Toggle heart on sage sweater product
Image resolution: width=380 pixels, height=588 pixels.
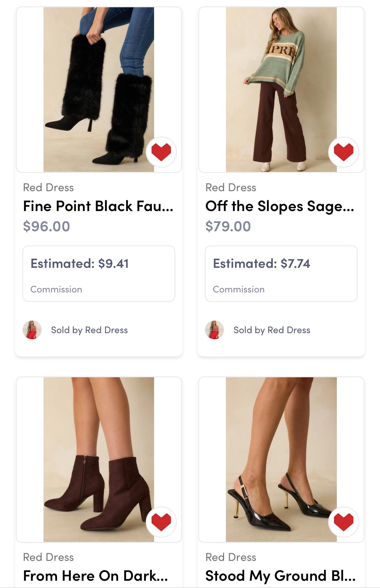point(343,152)
